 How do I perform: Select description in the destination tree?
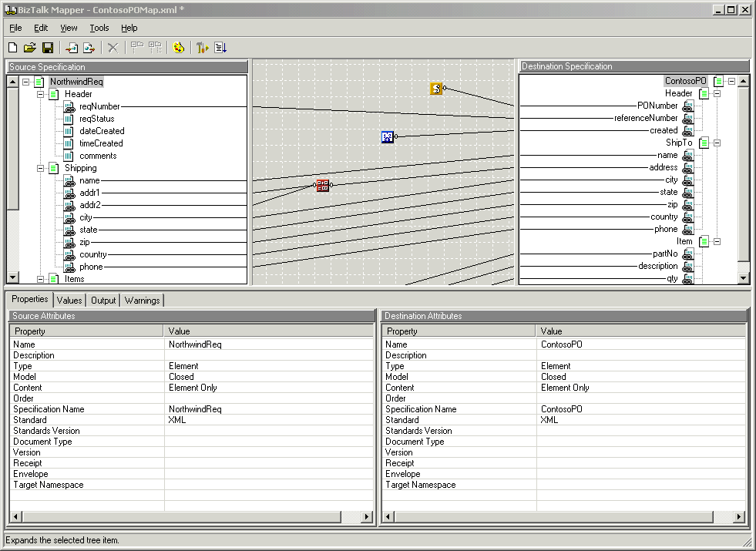coord(657,266)
